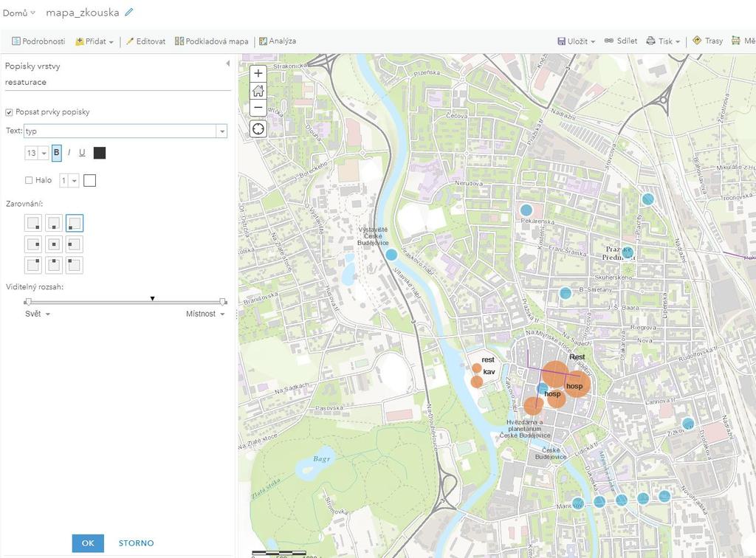Open the Místnost maximum scale dropdown

pyautogui.click(x=205, y=314)
